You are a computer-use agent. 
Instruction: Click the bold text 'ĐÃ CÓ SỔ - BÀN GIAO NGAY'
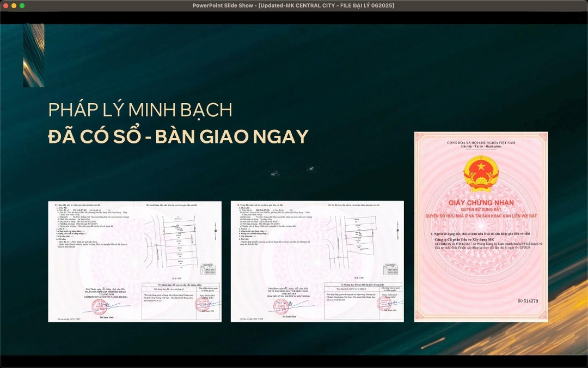178,136
